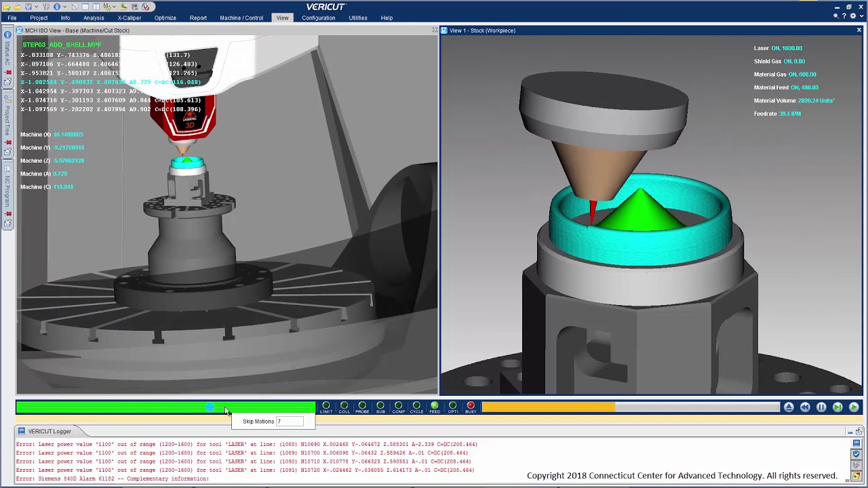Image resolution: width=868 pixels, height=488 pixels.
Task: Click the red pin icon under NC Program
Action: coord(7,213)
